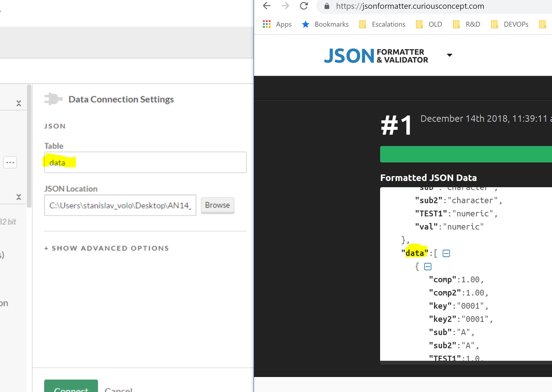The width and height of the screenshot is (552, 392).
Task: Click the Cancel link
Action: (118, 389)
